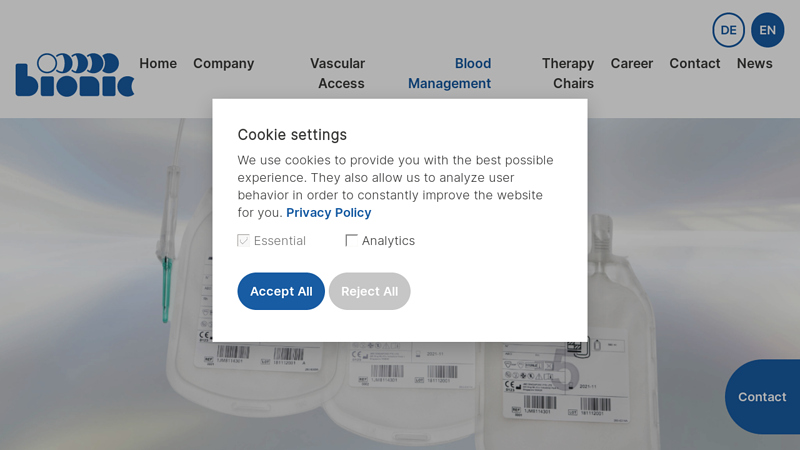
Task: Enable the Analytics cookies checkbox
Action: (351, 241)
